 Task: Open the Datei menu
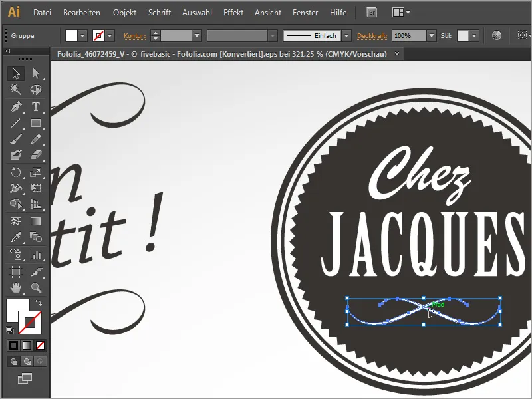pyautogui.click(x=42, y=13)
